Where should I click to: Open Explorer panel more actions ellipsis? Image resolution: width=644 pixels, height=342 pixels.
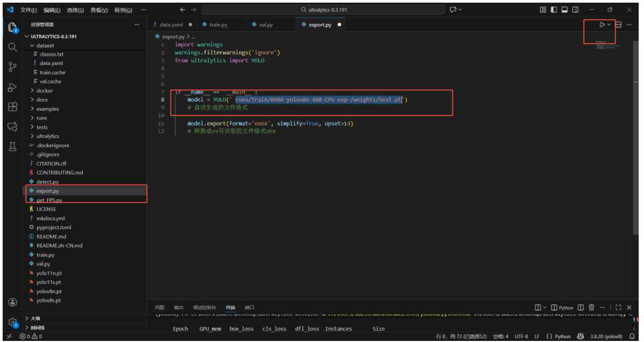(x=138, y=24)
